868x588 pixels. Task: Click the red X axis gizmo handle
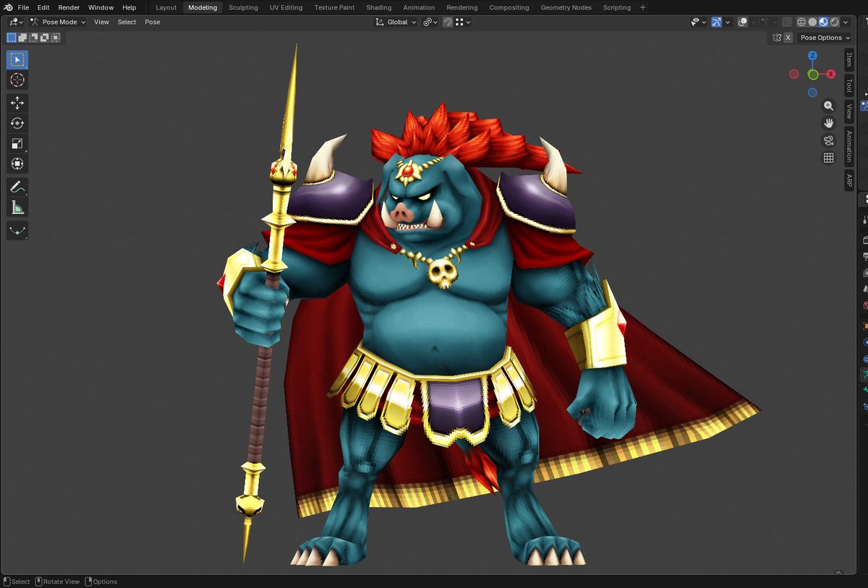coord(831,74)
